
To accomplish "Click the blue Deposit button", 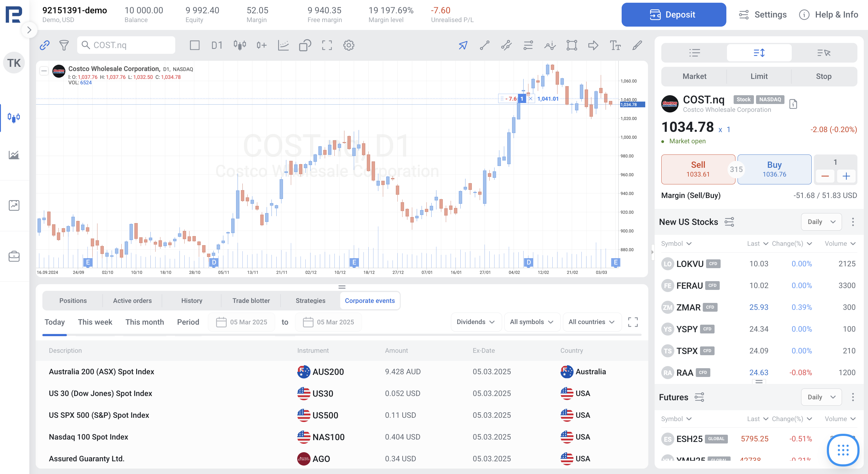I will (x=673, y=15).
